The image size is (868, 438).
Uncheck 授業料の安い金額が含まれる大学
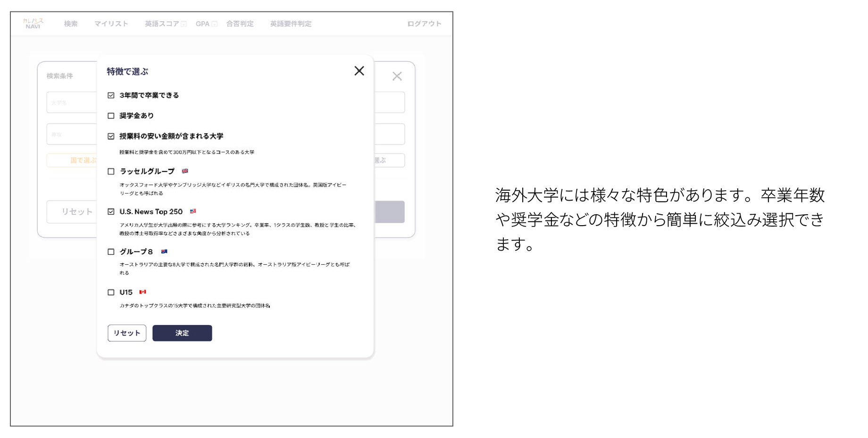(111, 136)
